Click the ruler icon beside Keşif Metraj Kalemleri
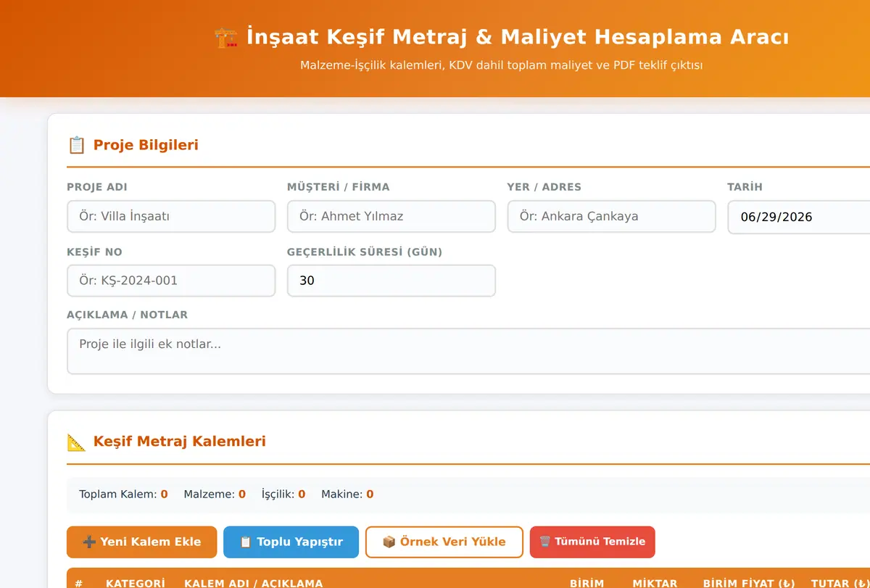This screenshot has width=870, height=588. click(76, 442)
